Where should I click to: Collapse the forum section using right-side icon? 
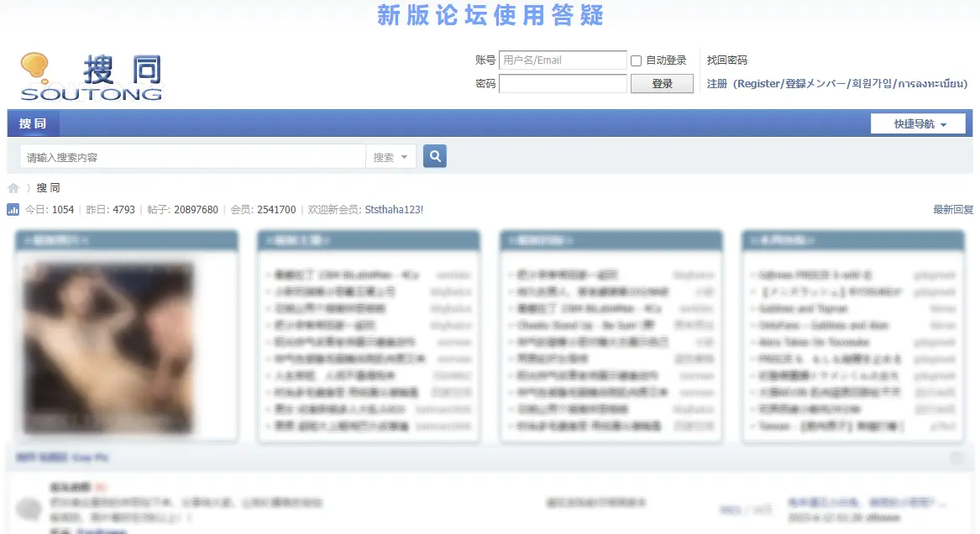coord(956,458)
